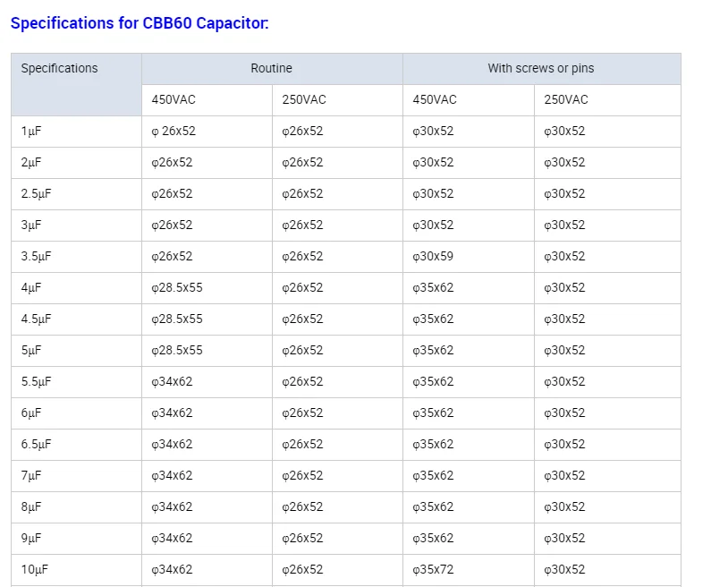Select the 250VAC subheader under Routine
The image size is (728, 587).
pos(304,100)
